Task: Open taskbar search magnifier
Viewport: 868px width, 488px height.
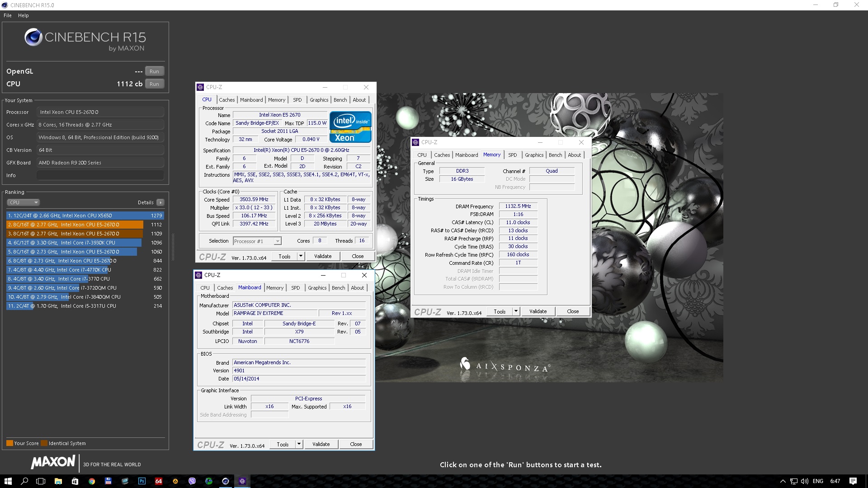Action: [24, 481]
